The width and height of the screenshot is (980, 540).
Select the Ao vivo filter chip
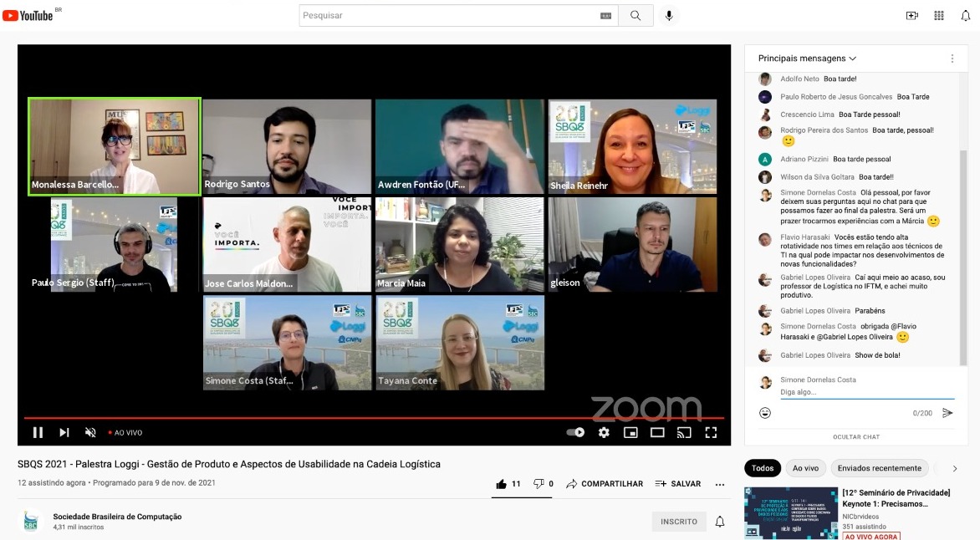click(x=805, y=468)
